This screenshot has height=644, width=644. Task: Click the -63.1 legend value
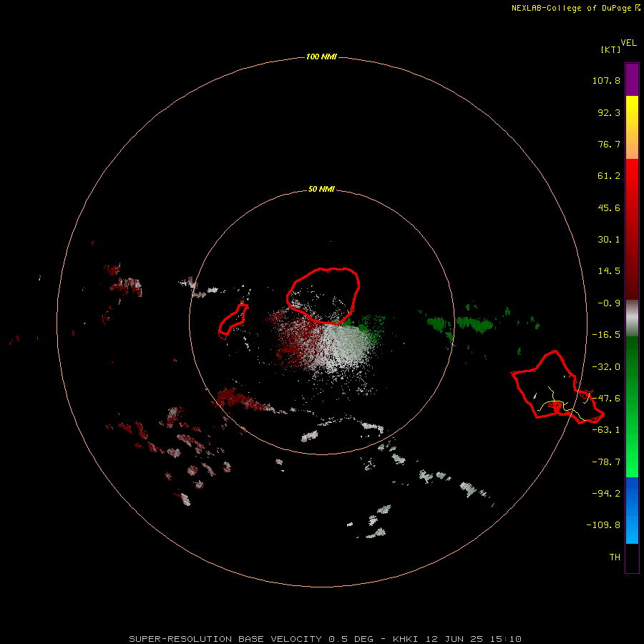[x=606, y=430]
